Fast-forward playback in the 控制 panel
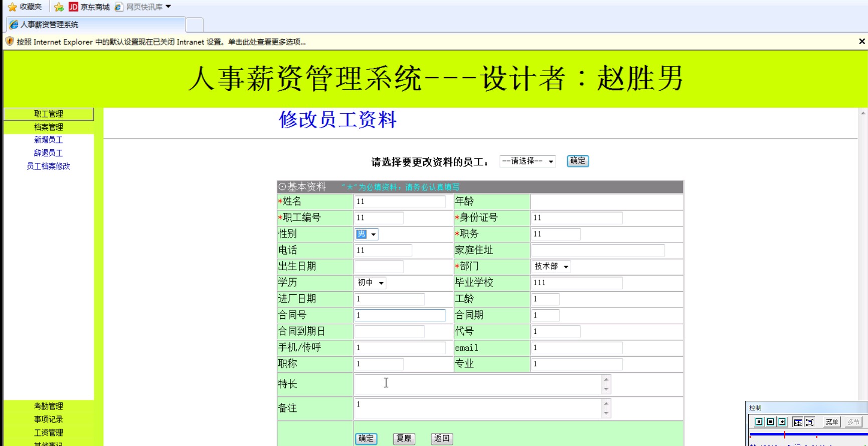Viewport: 868px width, 446px height. pos(782,422)
